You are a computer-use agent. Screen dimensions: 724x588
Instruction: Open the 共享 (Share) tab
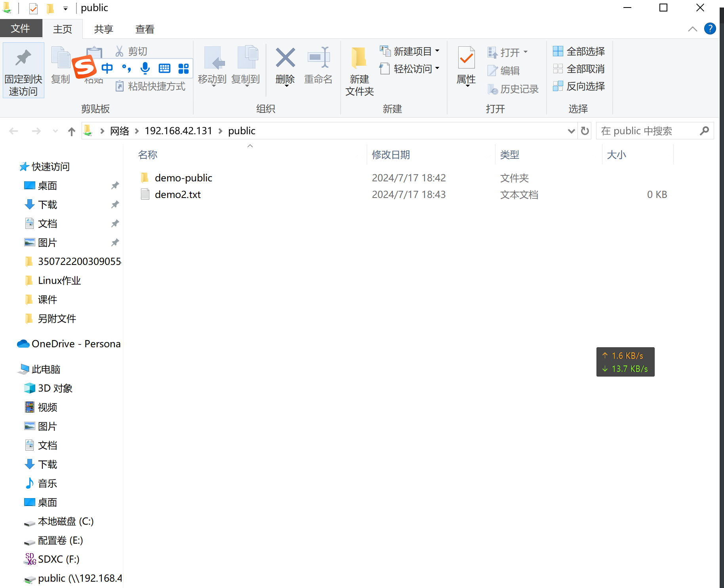click(x=103, y=29)
